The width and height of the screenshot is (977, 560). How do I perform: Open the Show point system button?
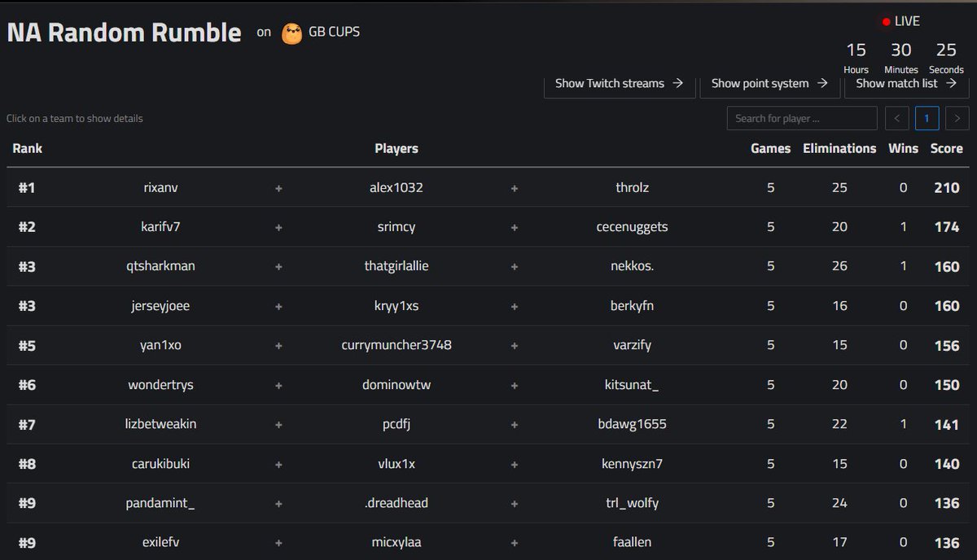pos(769,84)
